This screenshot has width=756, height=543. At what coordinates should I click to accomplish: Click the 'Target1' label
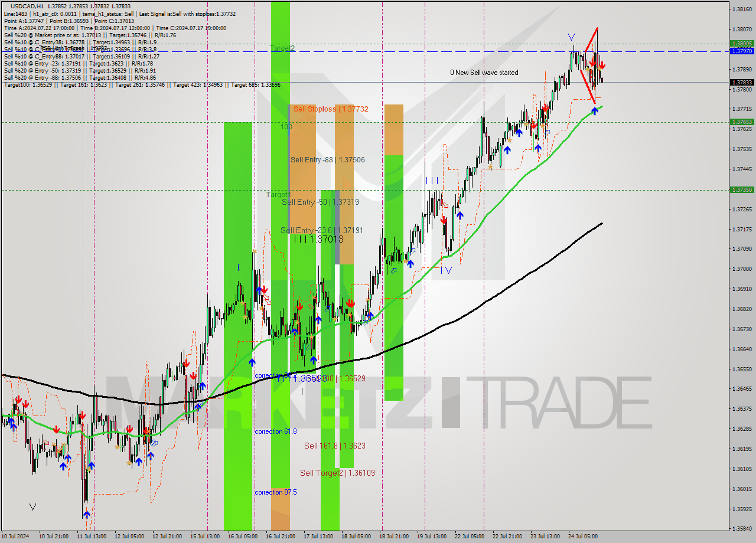[x=278, y=194]
